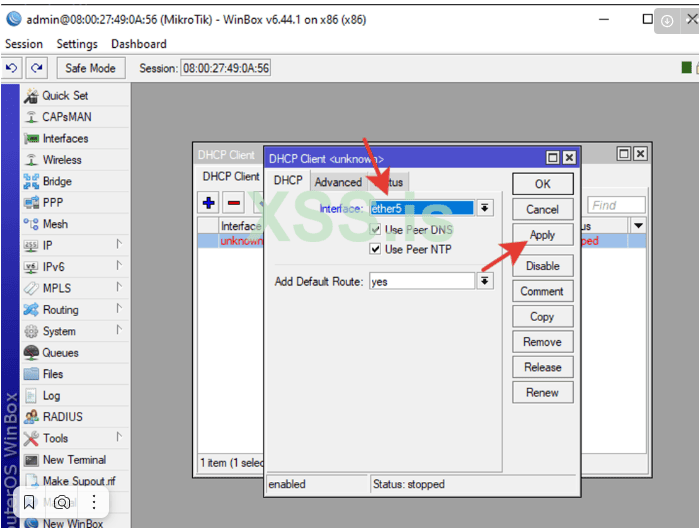Click the Interface field showing ether5
Viewport: 699px width, 528px height.
(422, 208)
